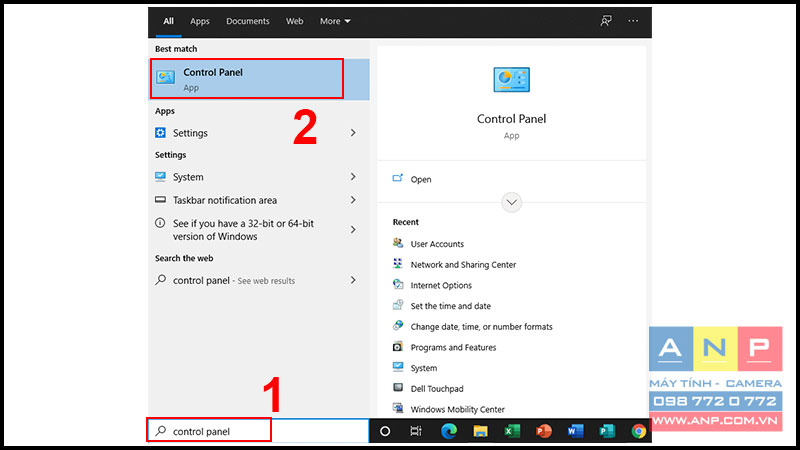Click the Set the time and date icon

pos(398,305)
